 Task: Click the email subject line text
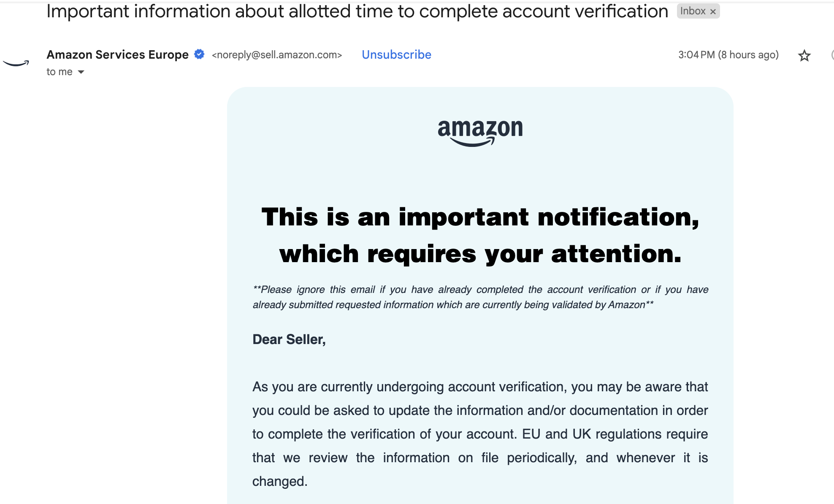(357, 11)
